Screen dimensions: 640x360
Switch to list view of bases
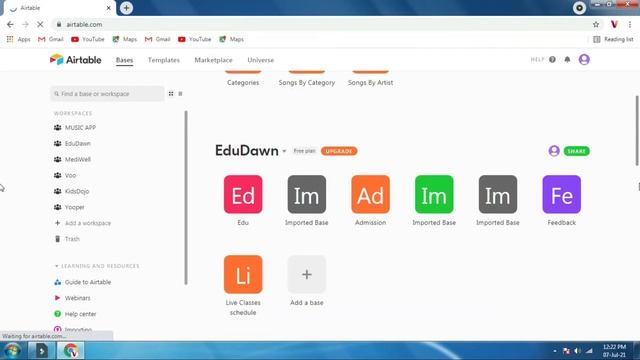180,94
